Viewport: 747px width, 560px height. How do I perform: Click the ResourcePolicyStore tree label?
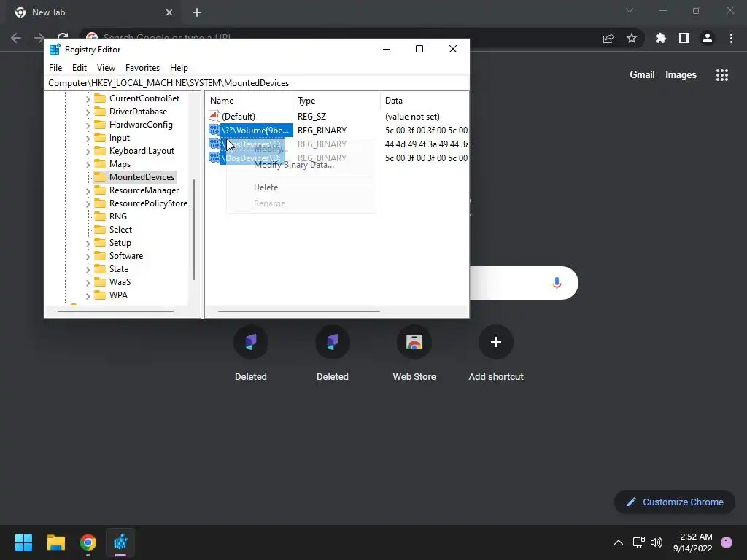pyautogui.click(x=148, y=203)
